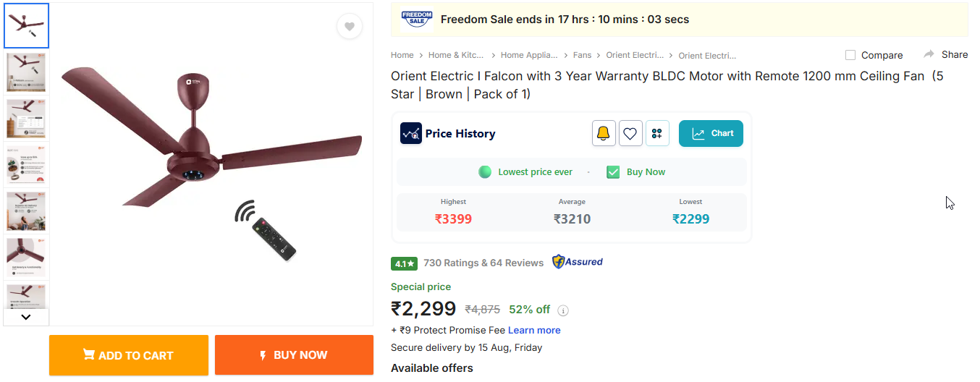Click the Share arrow icon
Image resolution: width=980 pixels, height=382 pixels.
point(929,54)
